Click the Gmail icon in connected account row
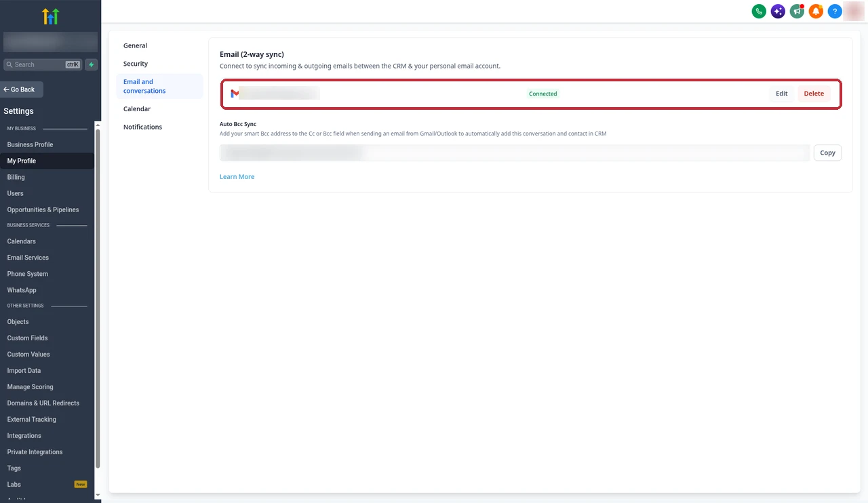Screen dimensions: 868x503 pos(235,94)
